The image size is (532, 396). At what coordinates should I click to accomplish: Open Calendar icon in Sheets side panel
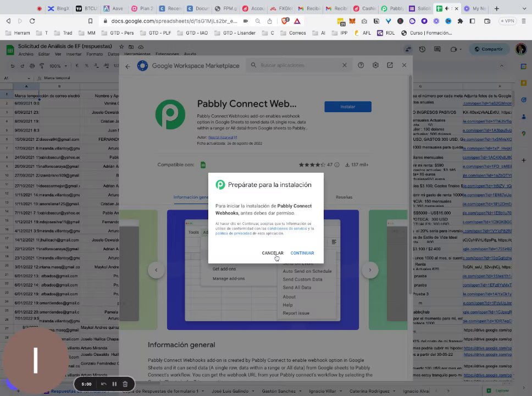pos(524,67)
